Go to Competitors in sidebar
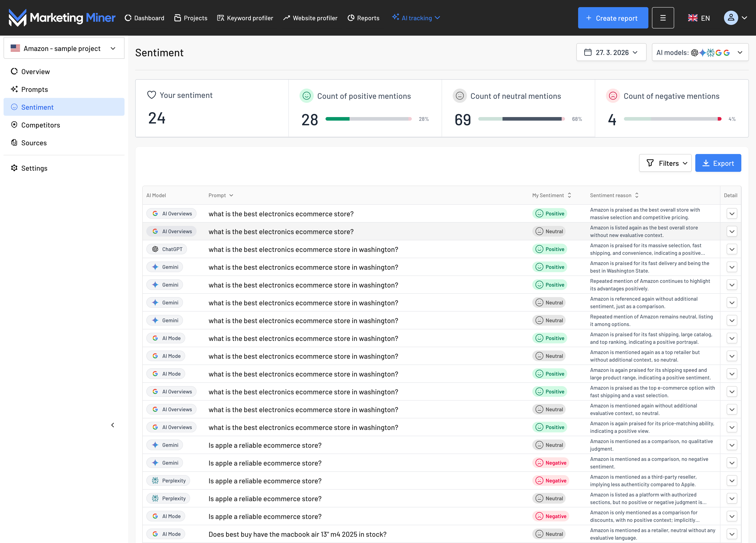The height and width of the screenshot is (543, 756). 40,125
